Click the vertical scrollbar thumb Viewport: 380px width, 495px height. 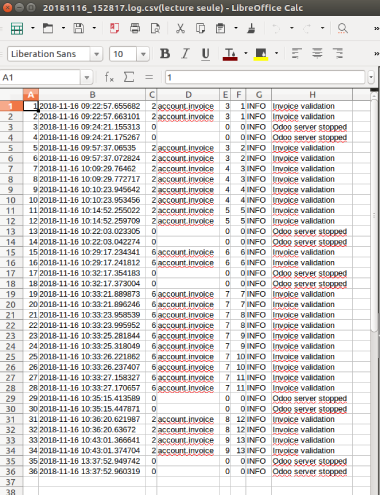coord(374,215)
